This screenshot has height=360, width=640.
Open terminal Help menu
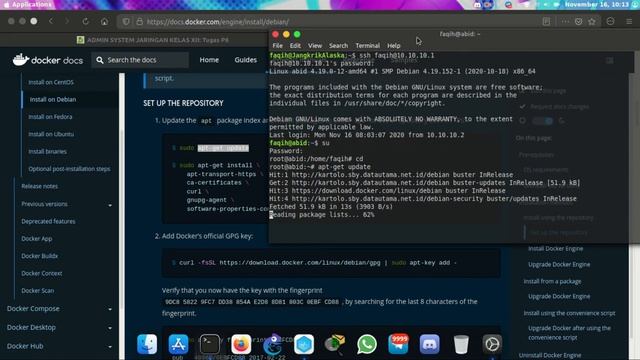click(393, 45)
